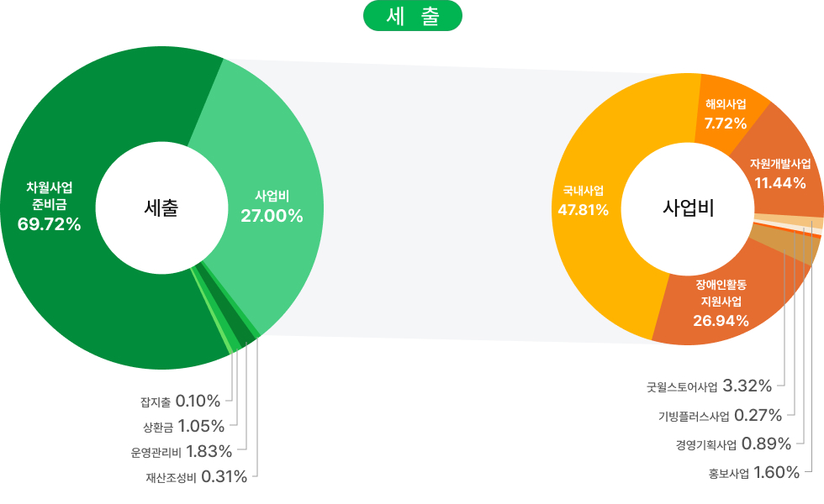Screen dimensions: 824x504
Task: Click the light green 사업비 27.00% segment
Action: tap(272, 207)
